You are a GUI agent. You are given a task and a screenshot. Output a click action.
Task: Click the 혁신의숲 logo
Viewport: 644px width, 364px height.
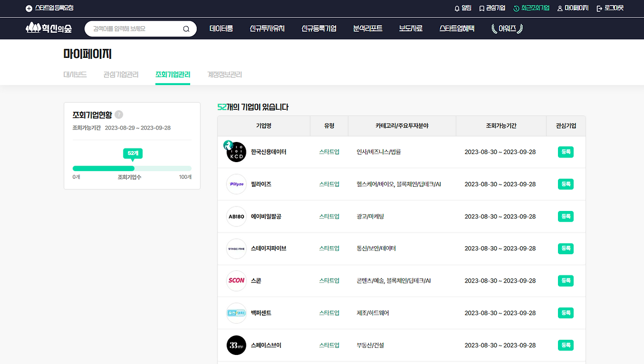(49, 28)
